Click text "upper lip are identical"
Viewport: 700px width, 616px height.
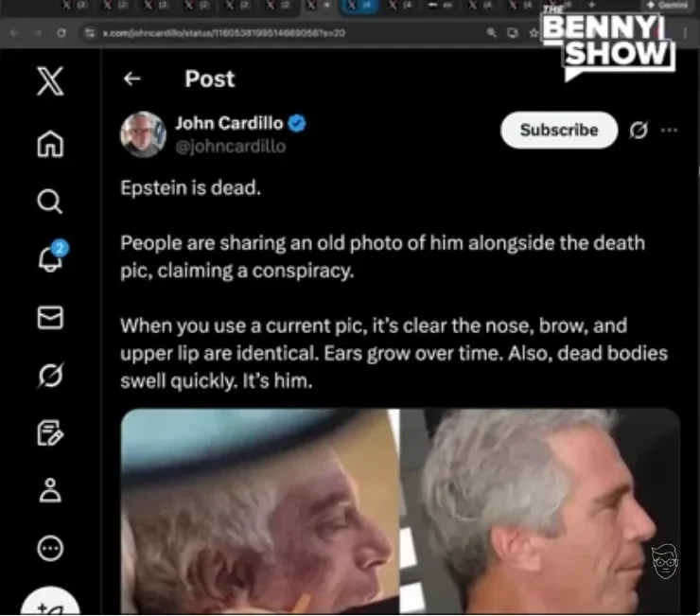click(x=219, y=353)
